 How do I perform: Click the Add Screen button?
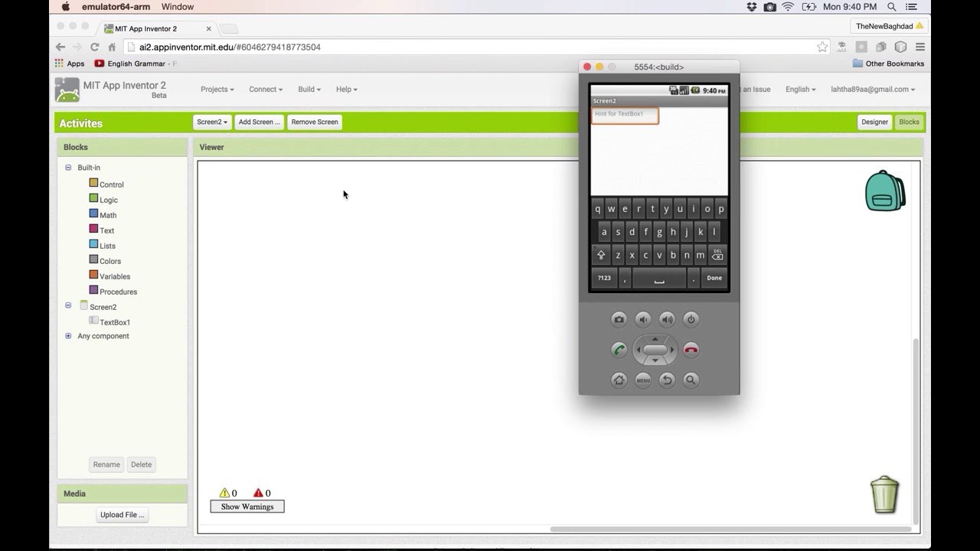point(260,122)
